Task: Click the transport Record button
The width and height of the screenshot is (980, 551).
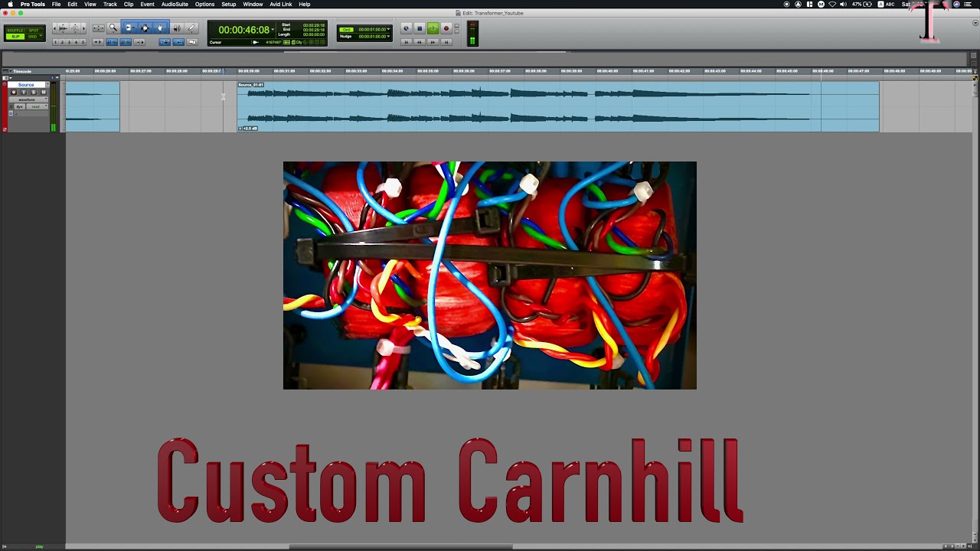Action: coord(446,28)
